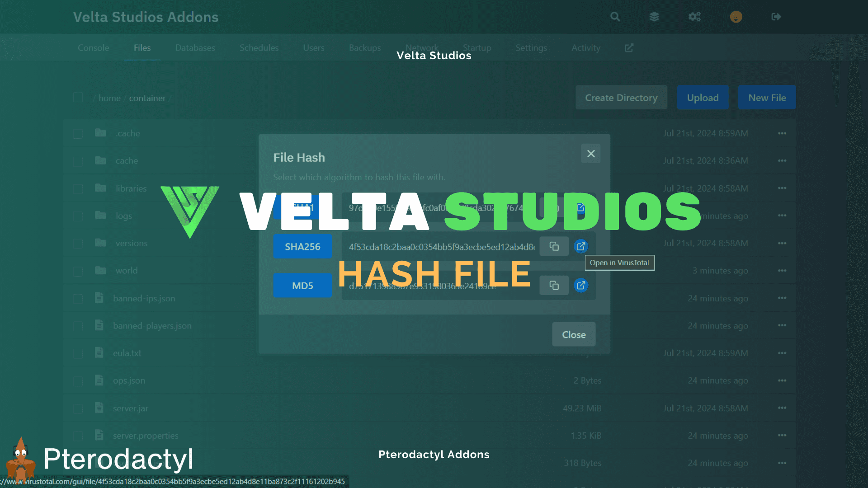Check the home directory checkbox

[78, 98]
